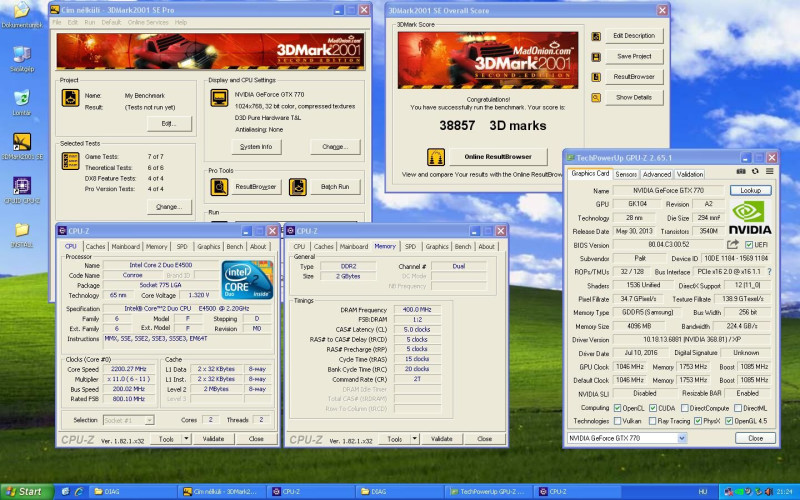Click the 3DMark2001 banner in score window
The height and width of the screenshot is (500, 800).
click(x=488, y=60)
